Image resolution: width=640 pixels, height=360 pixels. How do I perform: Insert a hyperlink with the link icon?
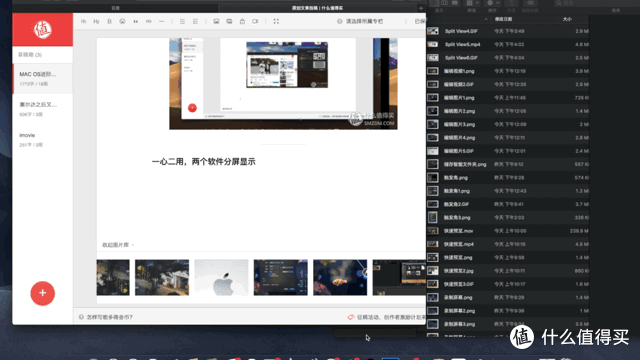point(149,21)
